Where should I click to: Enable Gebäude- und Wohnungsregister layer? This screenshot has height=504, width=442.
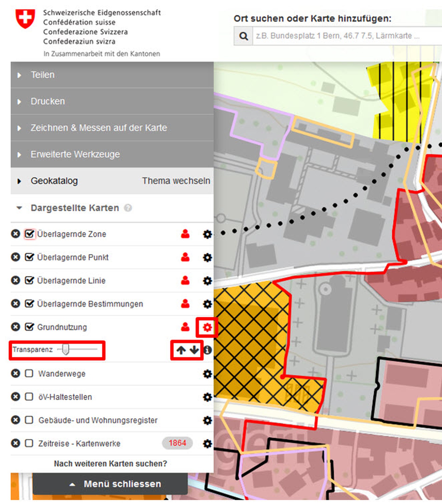pos(29,420)
